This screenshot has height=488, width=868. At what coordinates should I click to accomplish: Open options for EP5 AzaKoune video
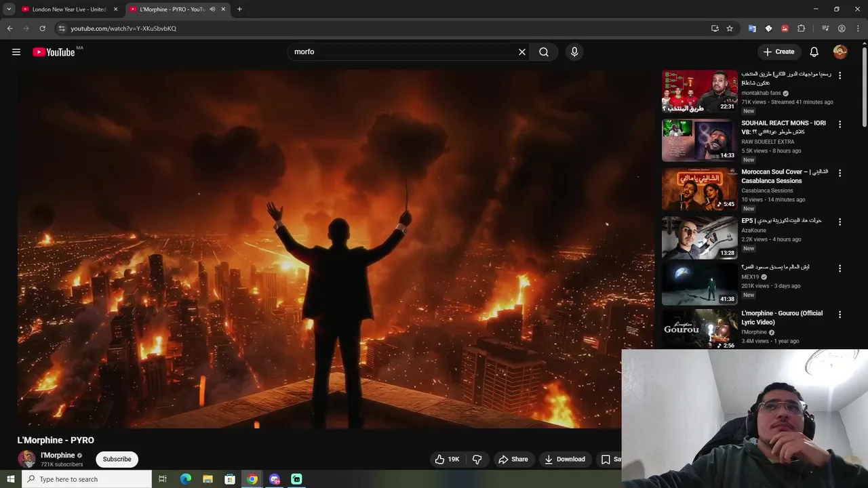(x=840, y=222)
